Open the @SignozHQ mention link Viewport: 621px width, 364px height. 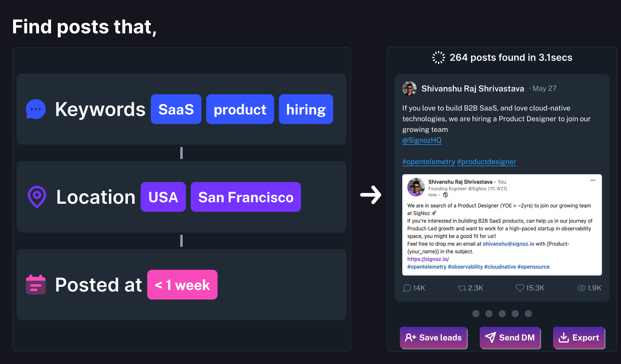click(x=422, y=140)
